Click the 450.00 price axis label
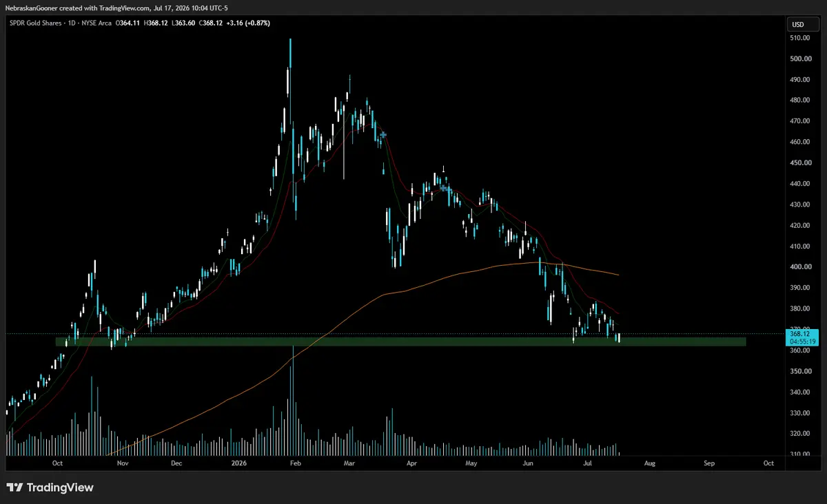This screenshot has height=504, width=827. (799, 163)
